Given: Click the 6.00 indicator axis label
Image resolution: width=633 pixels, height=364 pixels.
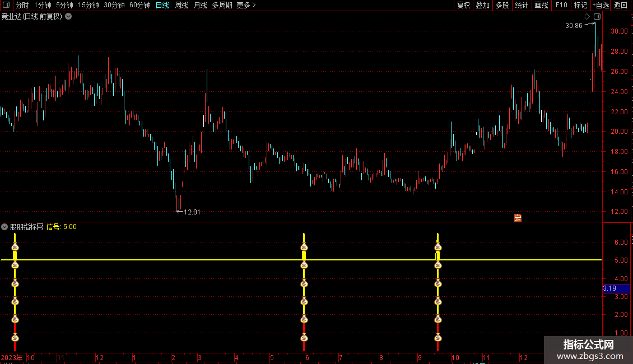Looking at the screenshot, I should [621, 242].
